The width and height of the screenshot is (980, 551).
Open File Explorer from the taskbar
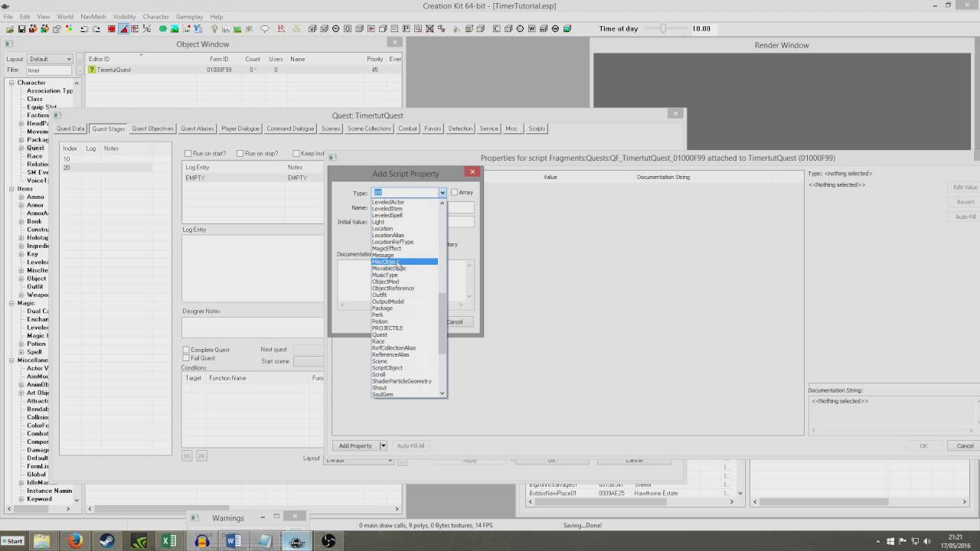(x=42, y=541)
